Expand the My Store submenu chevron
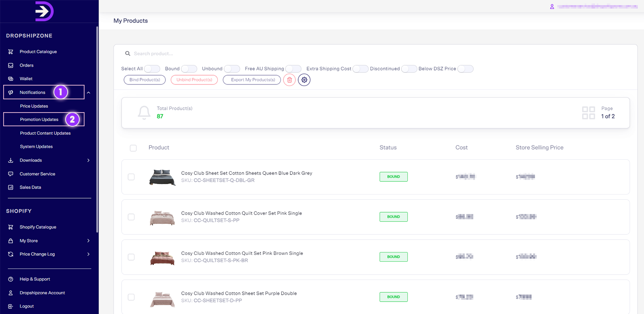The image size is (644, 314). tap(89, 241)
